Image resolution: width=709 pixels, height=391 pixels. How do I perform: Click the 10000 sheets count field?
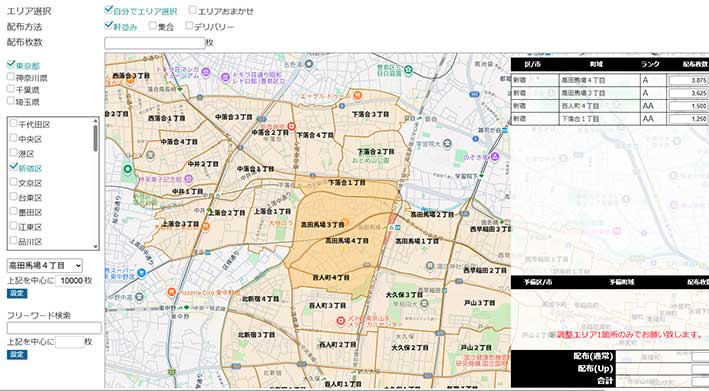click(x=70, y=281)
